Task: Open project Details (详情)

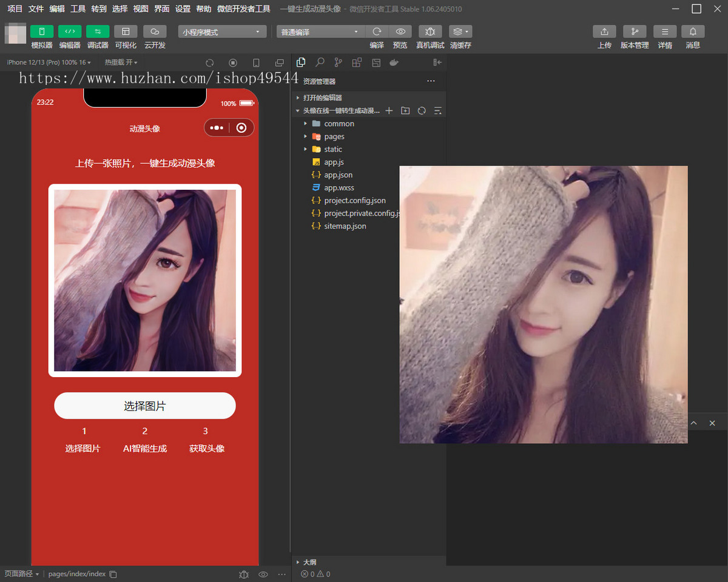Action: 665,32
